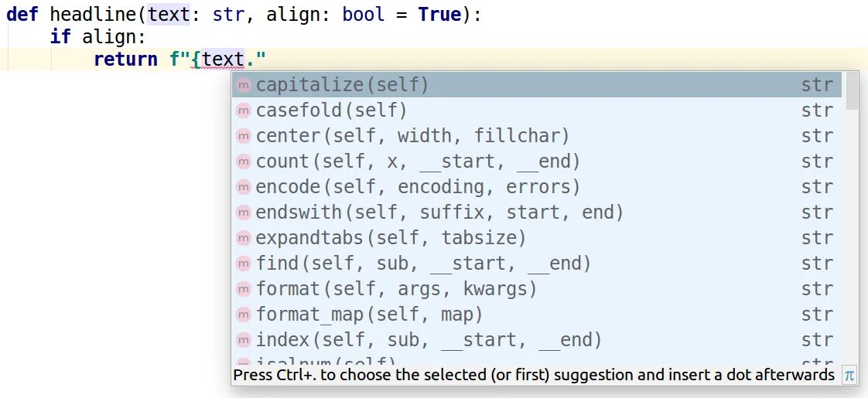Click the method icon beside casefold(self)
This screenshot has height=398, width=868.
coord(243,111)
